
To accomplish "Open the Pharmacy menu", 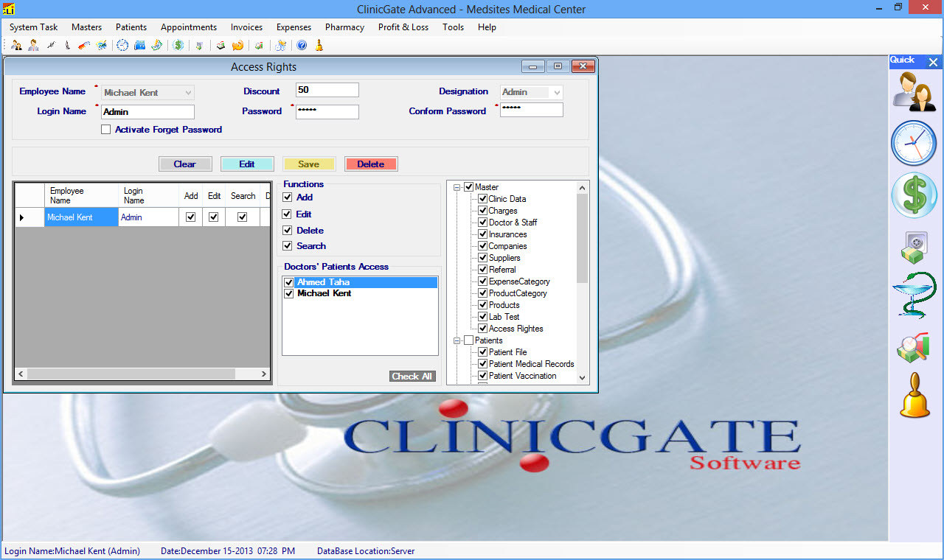I will tap(344, 27).
